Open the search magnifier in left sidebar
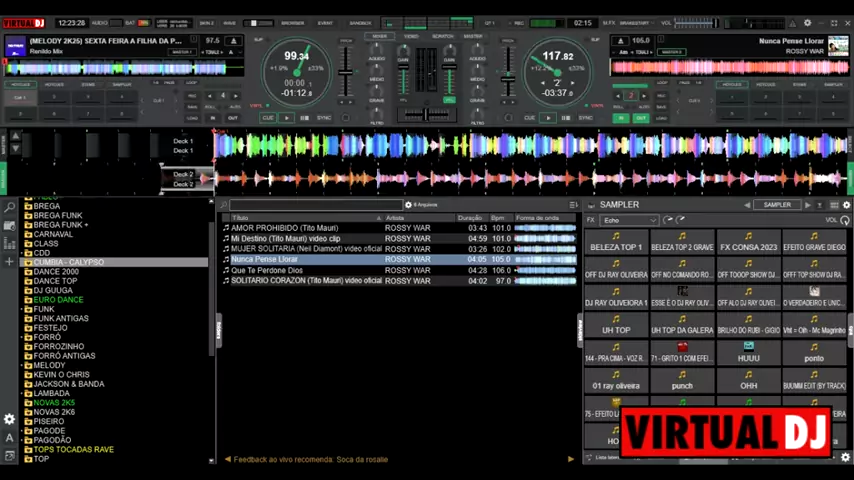The width and height of the screenshot is (854, 480). (9, 207)
